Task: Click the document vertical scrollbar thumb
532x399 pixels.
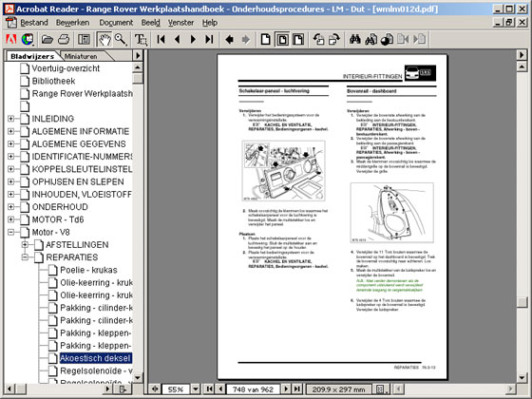Action: [522, 302]
